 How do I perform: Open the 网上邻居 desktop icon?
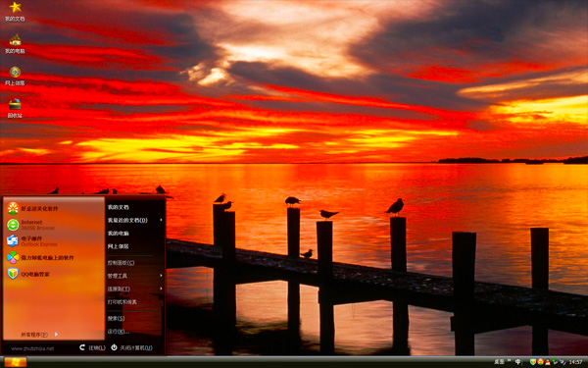coord(15,77)
